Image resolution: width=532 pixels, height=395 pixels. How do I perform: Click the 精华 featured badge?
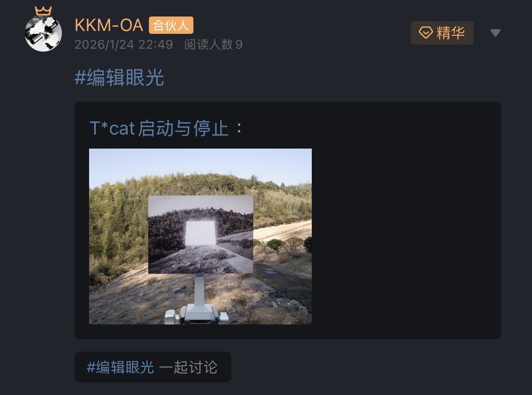click(442, 33)
